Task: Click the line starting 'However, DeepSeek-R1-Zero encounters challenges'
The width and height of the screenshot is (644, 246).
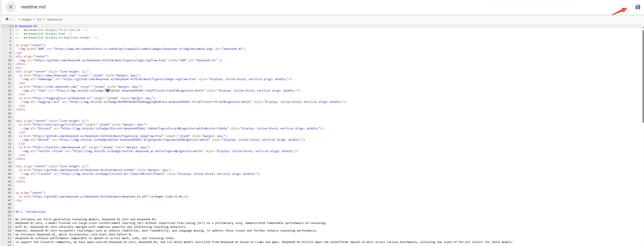Action: (x=166, y=231)
